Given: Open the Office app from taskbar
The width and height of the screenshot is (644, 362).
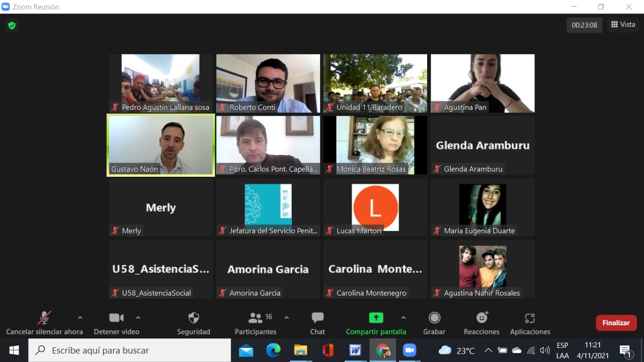Looking at the screenshot, I should click(328, 350).
